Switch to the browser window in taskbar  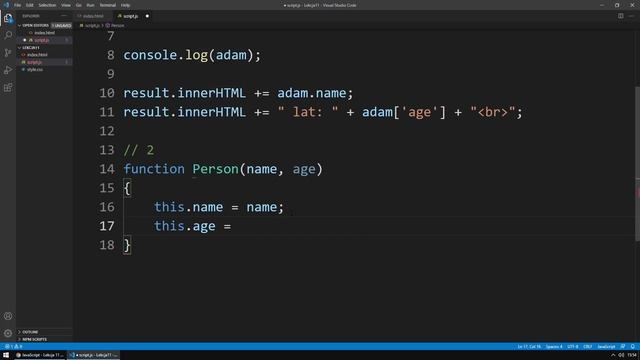40,355
